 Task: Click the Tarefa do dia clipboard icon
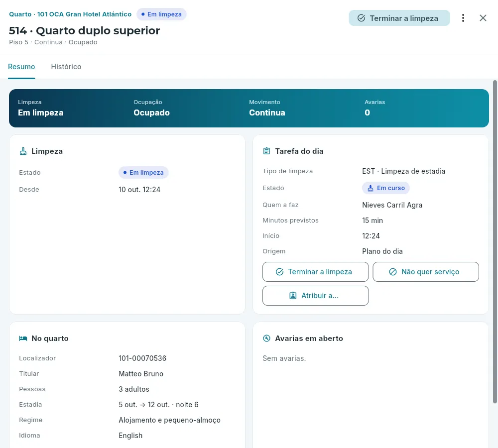(267, 151)
